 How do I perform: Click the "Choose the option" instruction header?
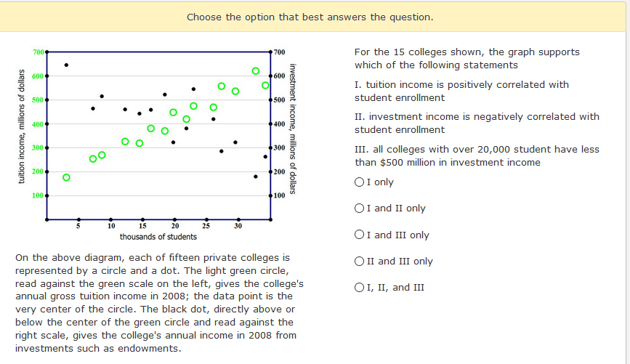[310, 17]
